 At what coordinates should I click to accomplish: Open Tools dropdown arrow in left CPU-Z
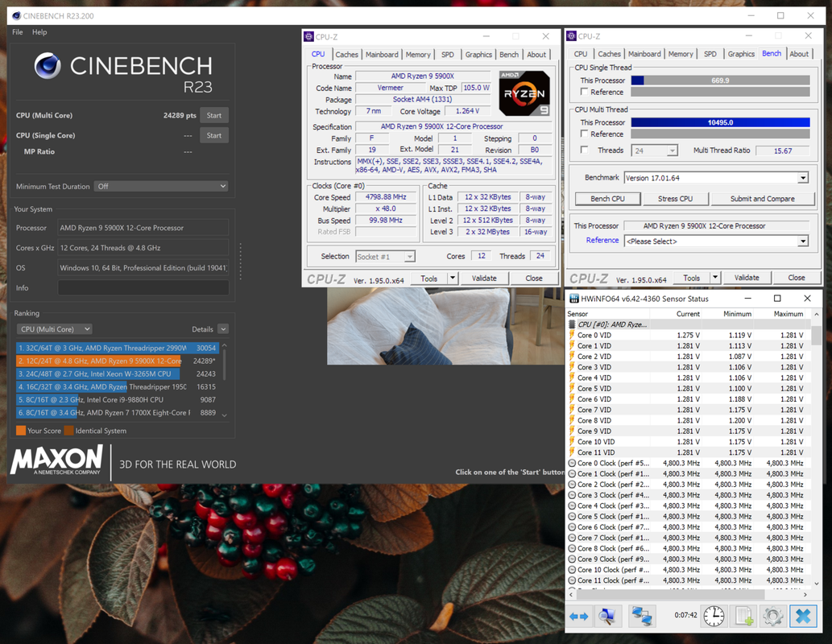(453, 278)
